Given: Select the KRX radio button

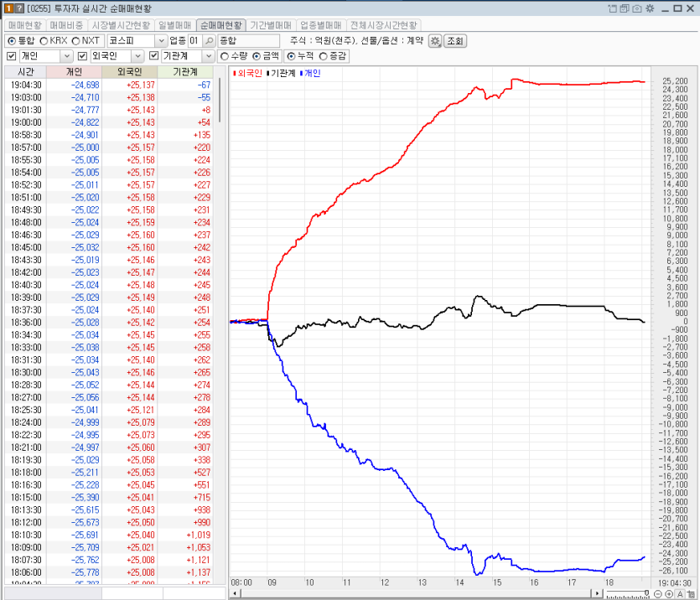Looking at the screenshot, I should click(x=44, y=41).
